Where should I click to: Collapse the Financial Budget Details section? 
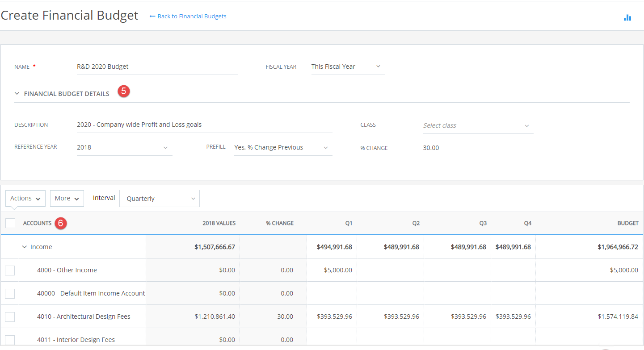tap(17, 94)
